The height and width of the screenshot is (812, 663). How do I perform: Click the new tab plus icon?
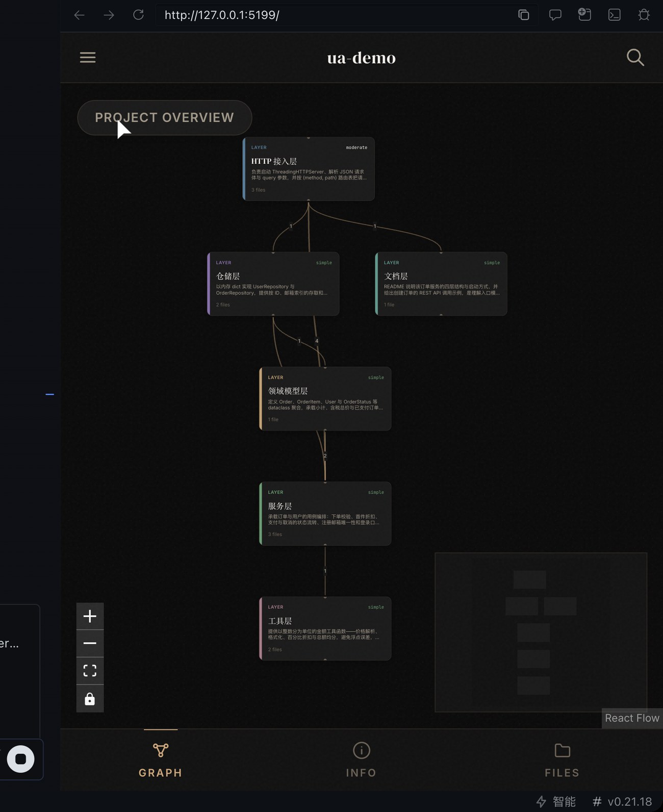[x=584, y=14]
